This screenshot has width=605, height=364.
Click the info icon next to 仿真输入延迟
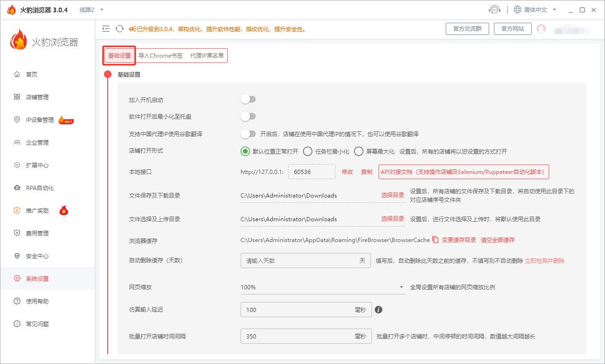click(378, 310)
